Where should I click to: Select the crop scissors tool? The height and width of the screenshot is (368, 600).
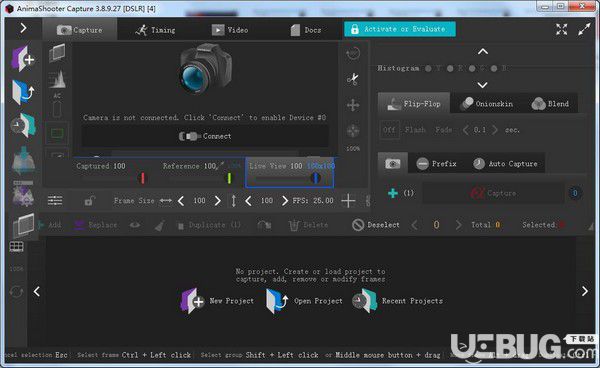click(352, 79)
